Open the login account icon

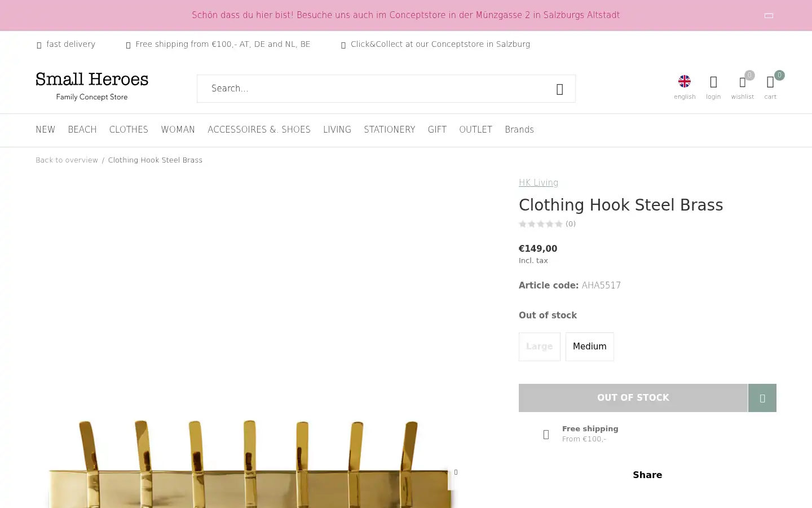click(713, 82)
